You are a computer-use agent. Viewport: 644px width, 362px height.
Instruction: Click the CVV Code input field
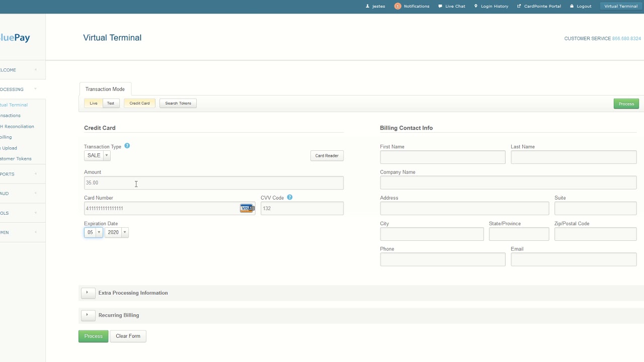point(302,208)
